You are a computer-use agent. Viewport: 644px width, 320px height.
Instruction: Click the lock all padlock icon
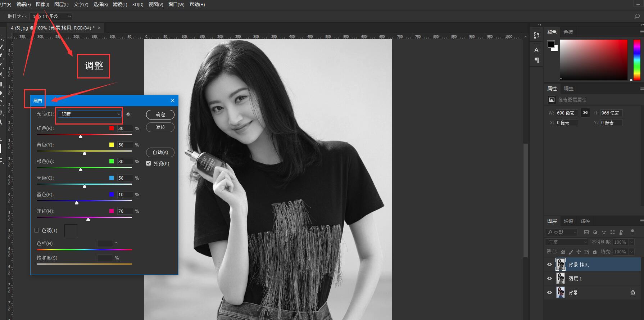tap(595, 252)
